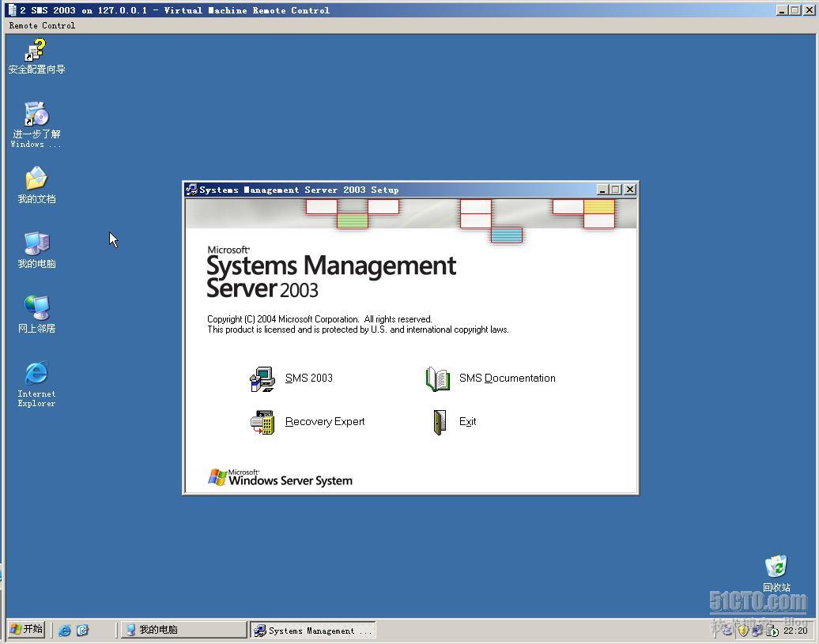Click the Recovery Expert icon
Viewport: 819px width, 644px height.
point(262,422)
